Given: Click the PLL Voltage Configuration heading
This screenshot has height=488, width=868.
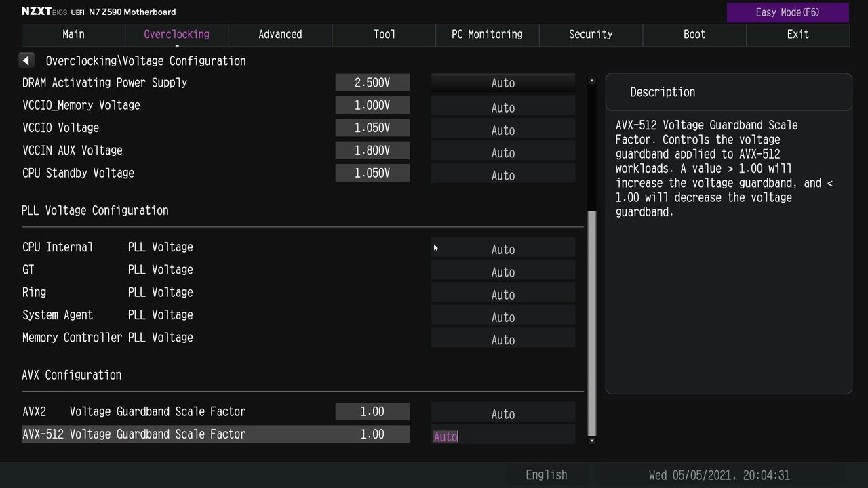Looking at the screenshot, I should 95,211.
